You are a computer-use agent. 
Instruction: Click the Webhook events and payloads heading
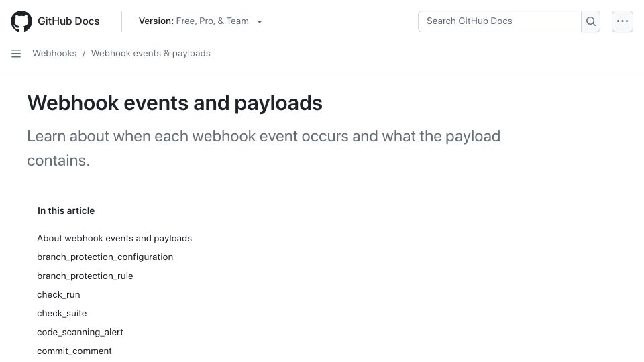tap(174, 103)
